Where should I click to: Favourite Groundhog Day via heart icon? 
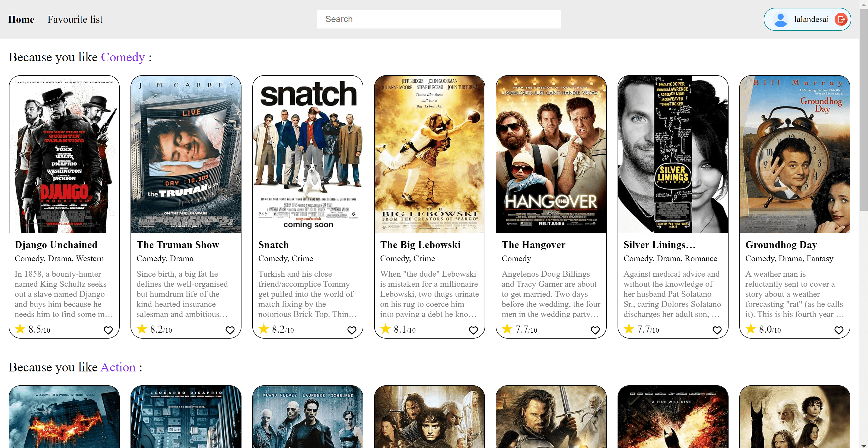(839, 330)
